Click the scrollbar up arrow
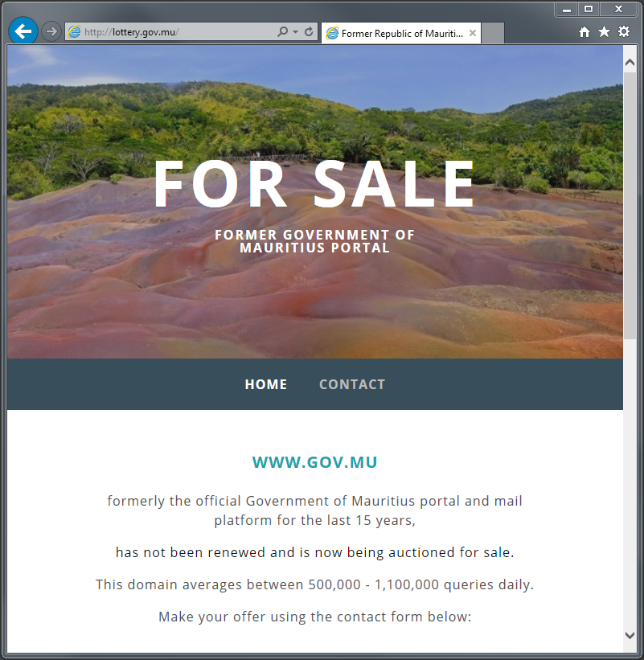This screenshot has width=644, height=660. point(630,63)
